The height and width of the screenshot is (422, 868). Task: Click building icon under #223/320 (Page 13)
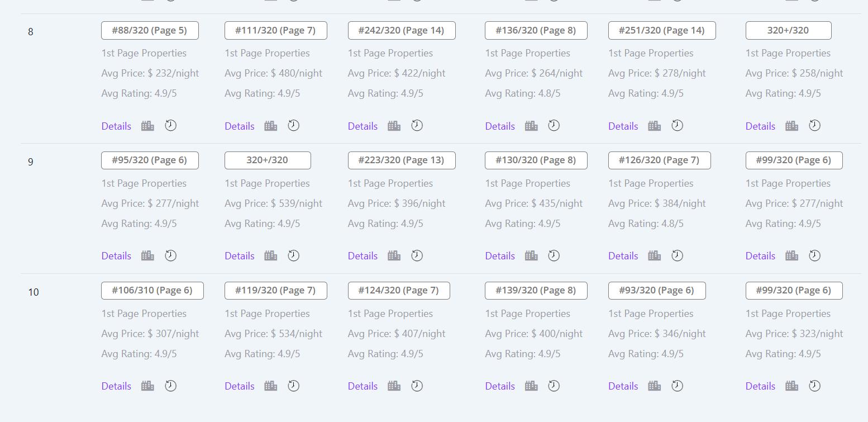point(394,256)
